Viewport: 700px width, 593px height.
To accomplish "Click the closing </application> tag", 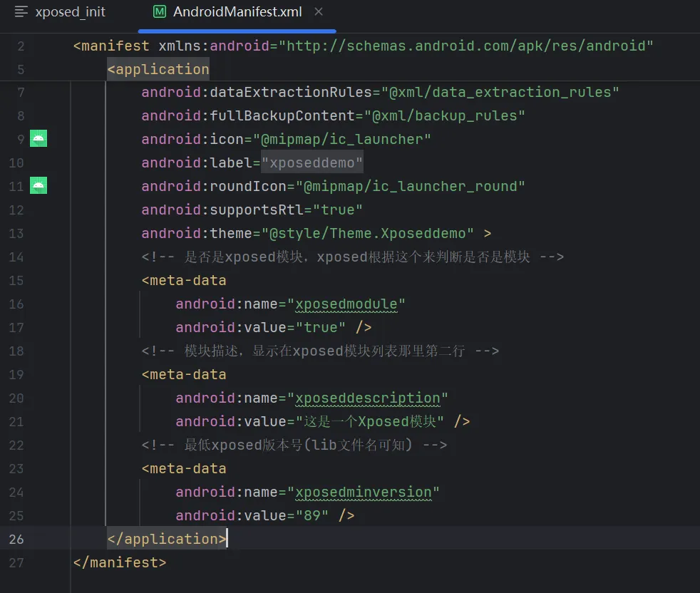I will (167, 539).
